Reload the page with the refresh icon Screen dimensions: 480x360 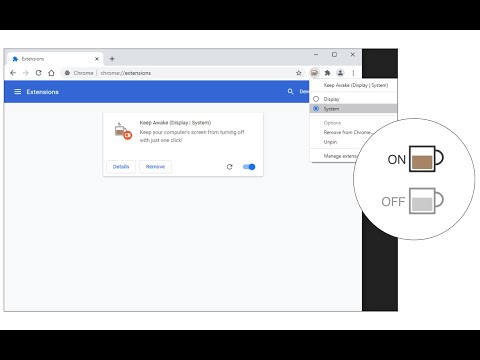(x=38, y=73)
